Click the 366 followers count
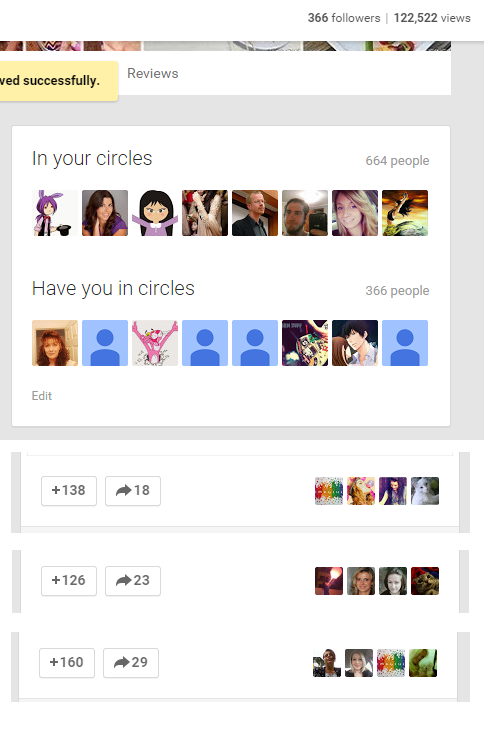This screenshot has width=484, height=734. [x=344, y=18]
